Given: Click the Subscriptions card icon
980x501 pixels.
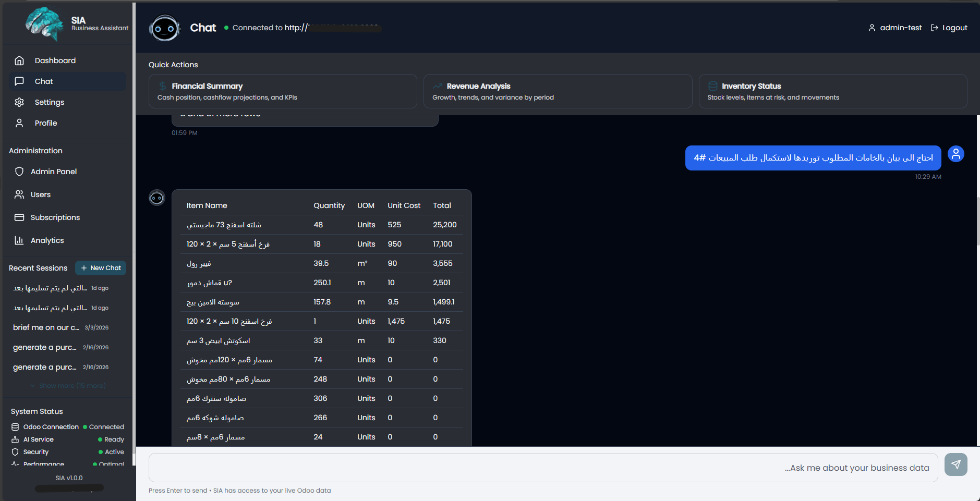Looking at the screenshot, I should tap(19, 217).
